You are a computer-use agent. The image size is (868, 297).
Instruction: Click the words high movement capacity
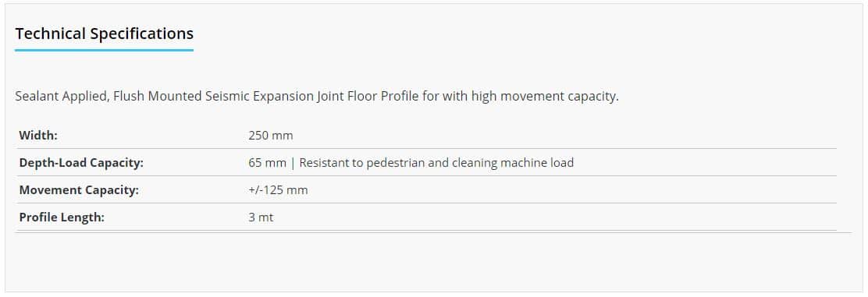tap(545, 96)
